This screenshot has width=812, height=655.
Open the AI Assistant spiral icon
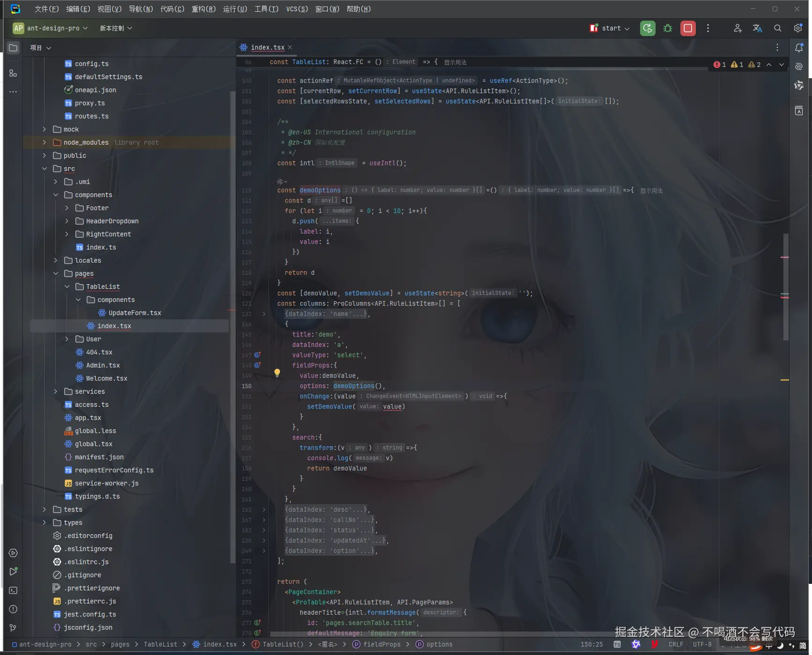(799, 66)
